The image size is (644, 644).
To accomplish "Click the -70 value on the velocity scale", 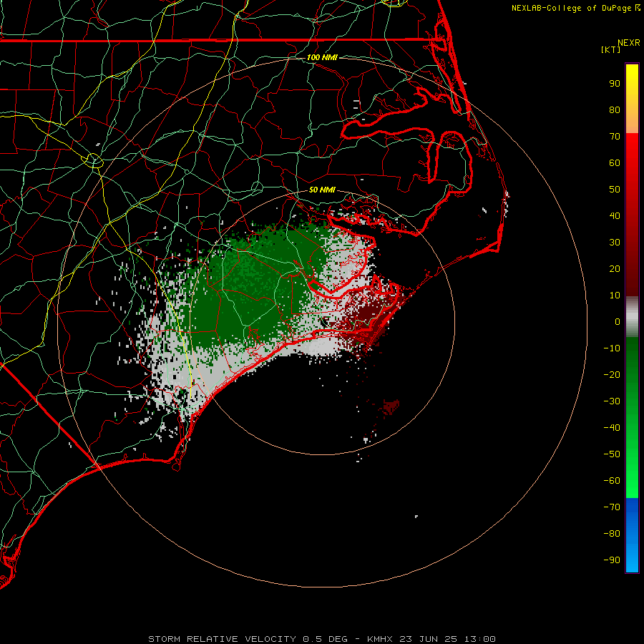I will point(612,507).
